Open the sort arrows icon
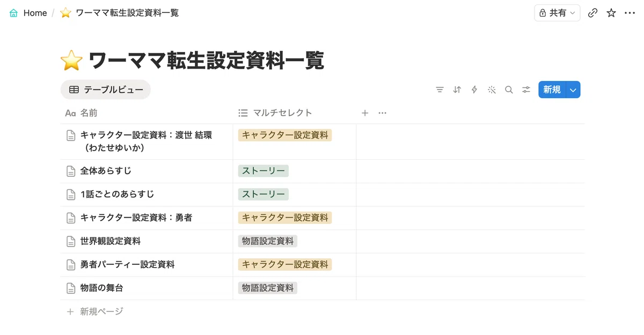Image resolution: width=644 pixels, height=335 pixels. click(x=457, y=90)
